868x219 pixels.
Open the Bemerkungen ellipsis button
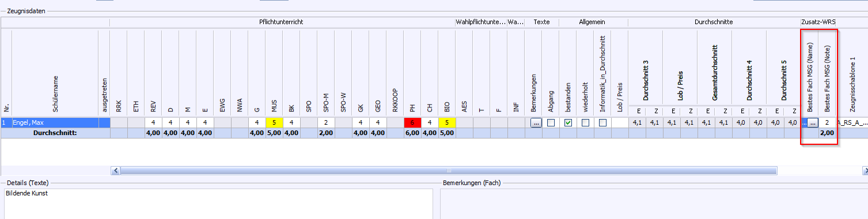point(536,122)
